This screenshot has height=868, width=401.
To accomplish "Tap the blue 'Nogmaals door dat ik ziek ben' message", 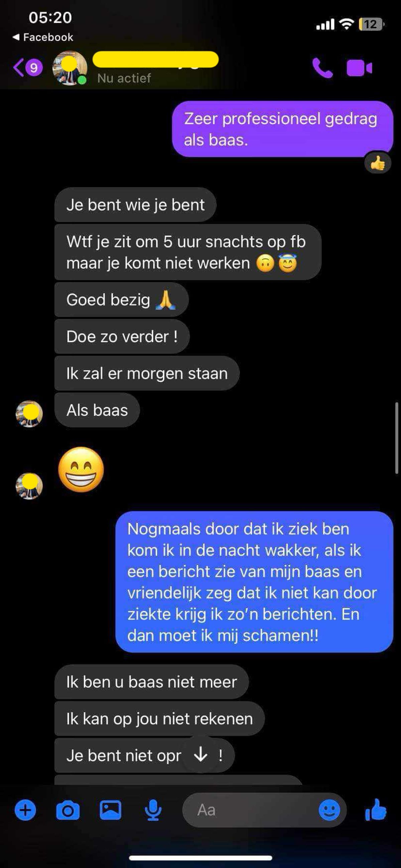I will coord(254,582).
